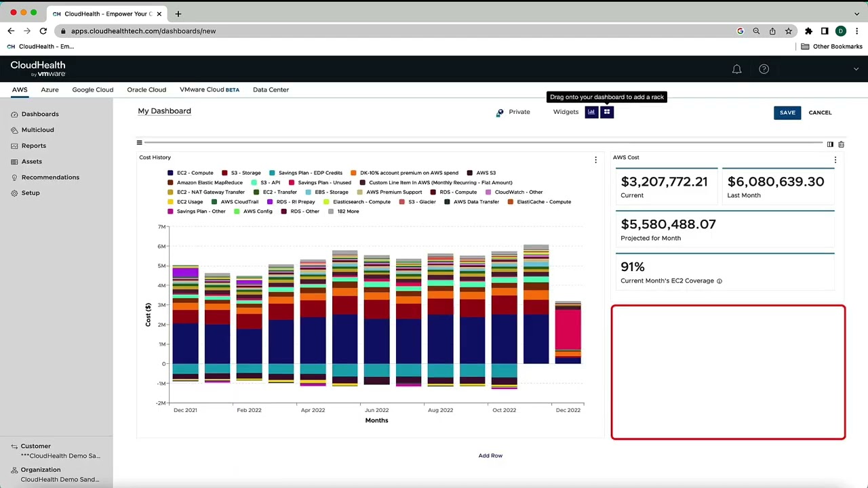Click the chart widget icon next to Widgets
The image size is (868, 488).
591,113
